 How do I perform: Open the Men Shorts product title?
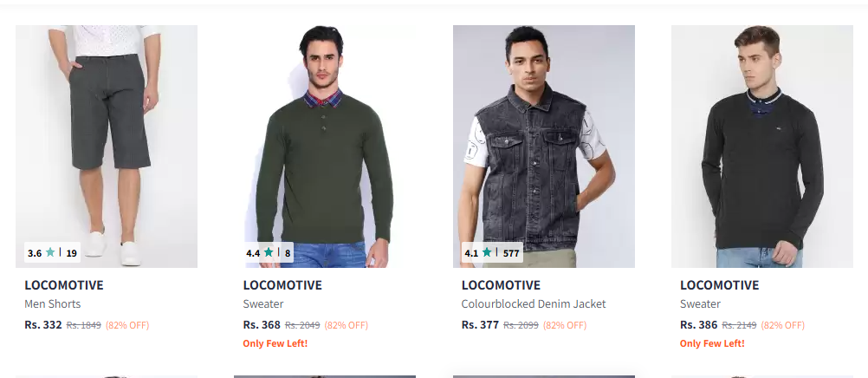[53, 304]
